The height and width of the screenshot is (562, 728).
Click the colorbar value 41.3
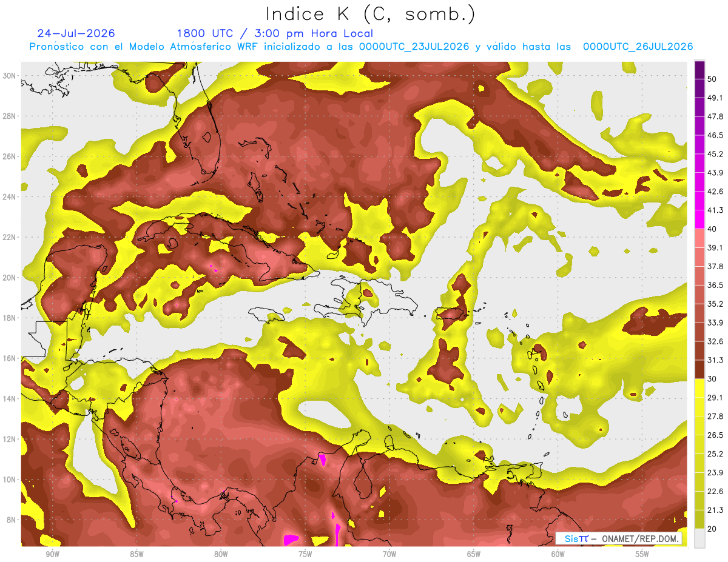point(716,210)
